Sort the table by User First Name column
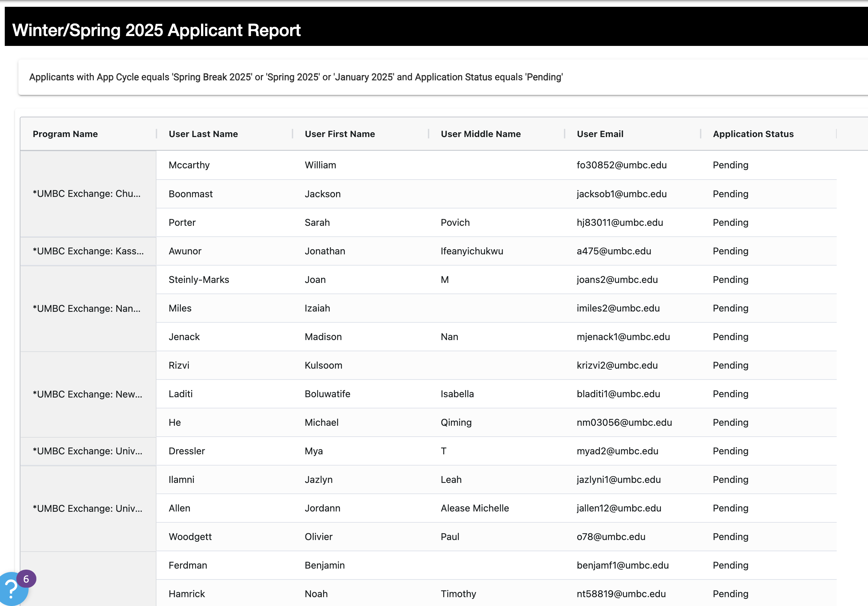The height and width of the screenshot is (606, 868). tap(339, 134)
